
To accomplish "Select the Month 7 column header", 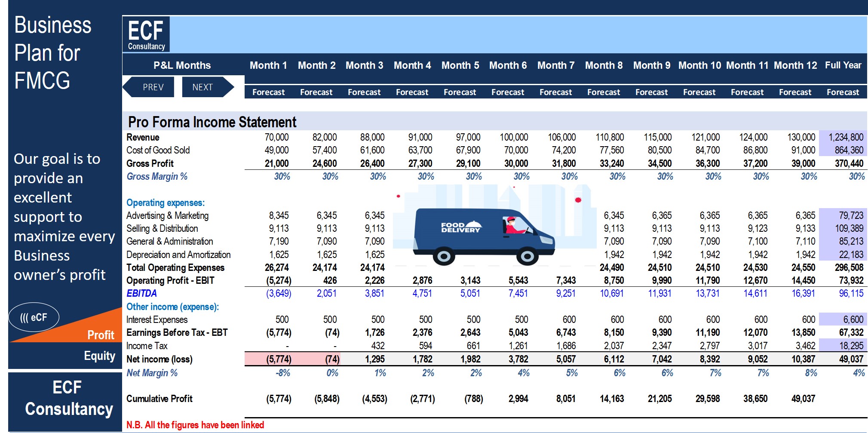I will tap(555, 65).
